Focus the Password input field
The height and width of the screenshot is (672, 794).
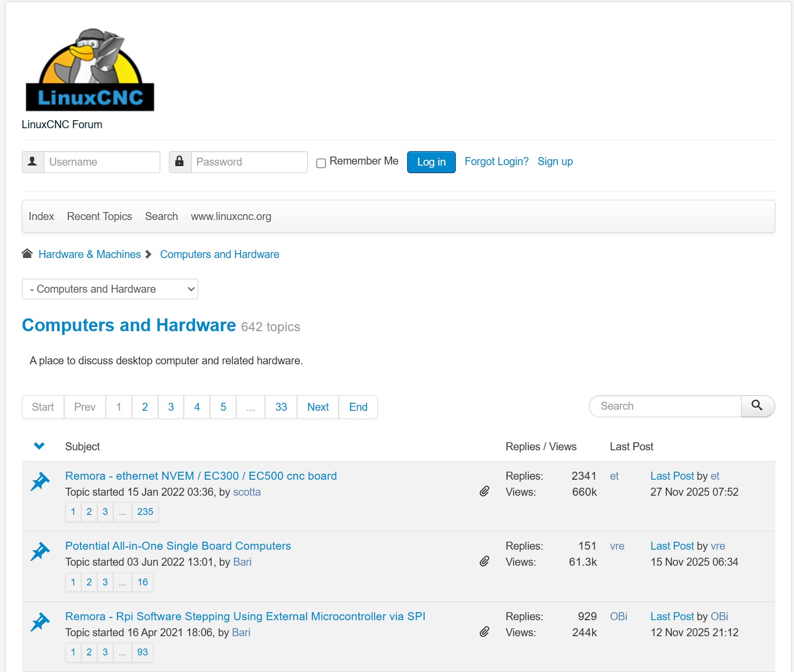(249, 162)
